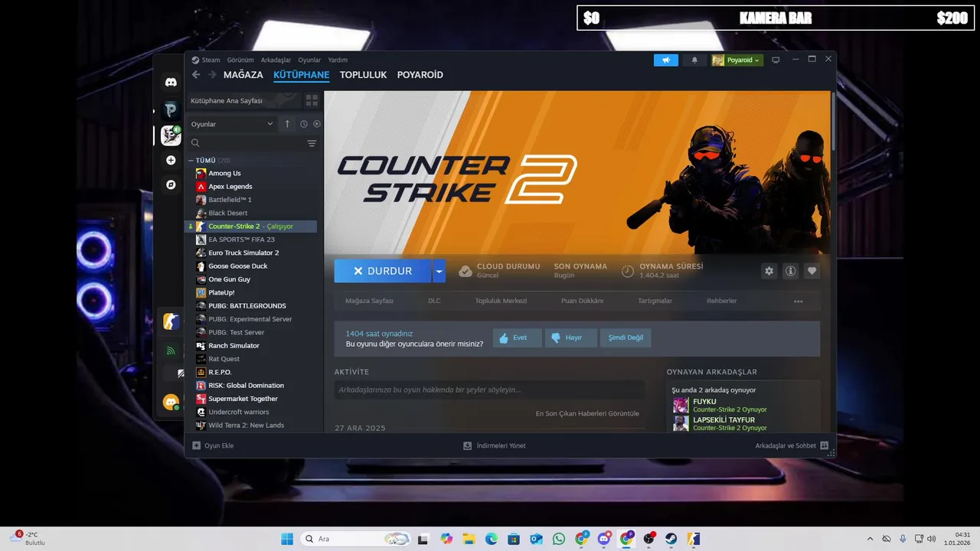The width and height of the screenshot is (980, 551).
Task: Open Discord explore servers compass icon
Action: pyautogui.click(x=171, y=184)
